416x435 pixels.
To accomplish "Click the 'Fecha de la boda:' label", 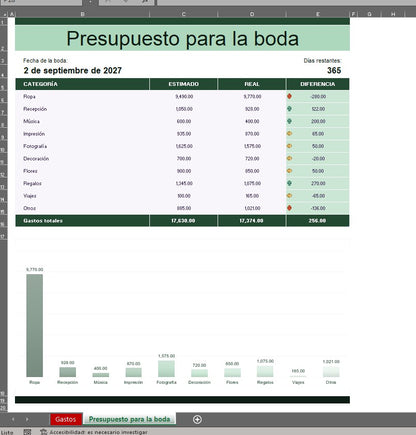I will coord(45,61).
